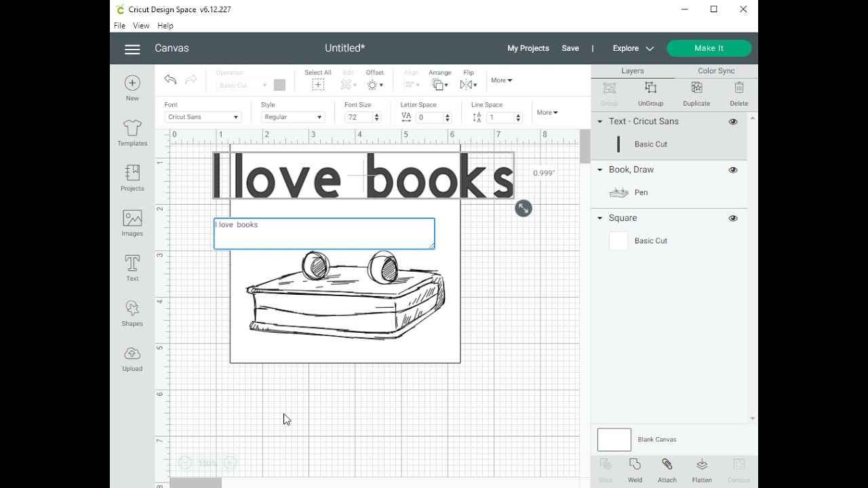The width and height of the screenshot is (868, 488).
Task: Click inside the text edit box
Action: (x=324, y=234)
